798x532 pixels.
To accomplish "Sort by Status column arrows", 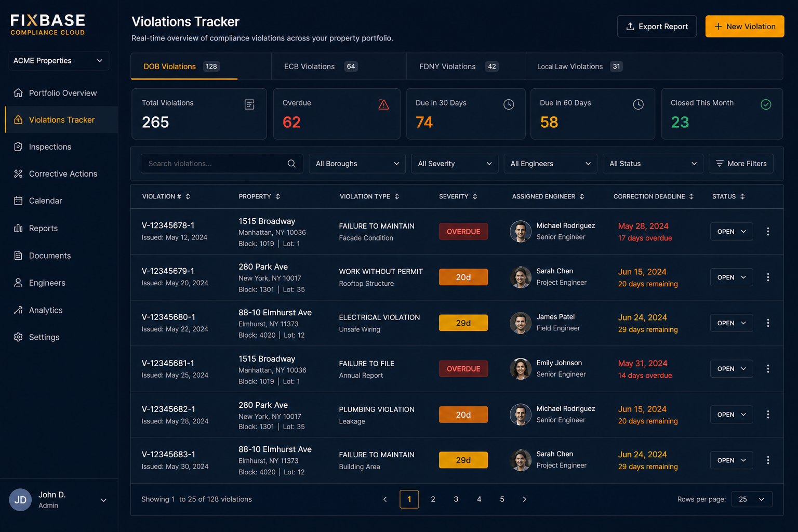I will pos(742,196).
